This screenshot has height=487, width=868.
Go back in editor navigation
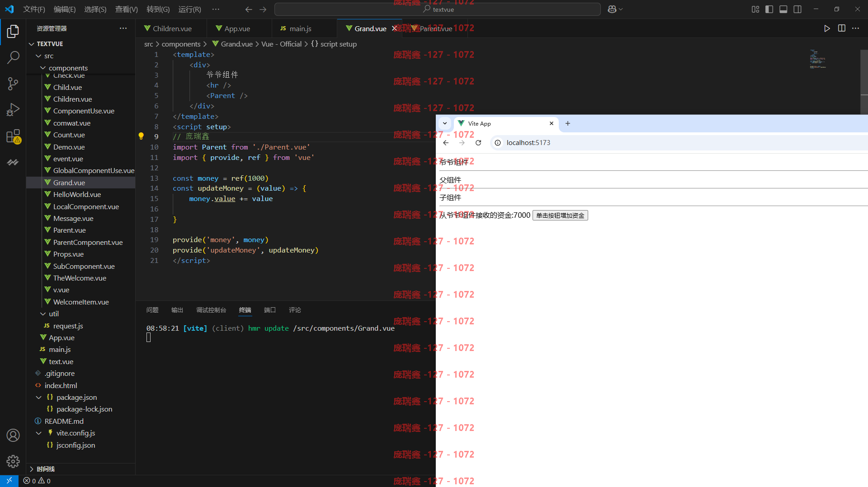click(249, 9)
